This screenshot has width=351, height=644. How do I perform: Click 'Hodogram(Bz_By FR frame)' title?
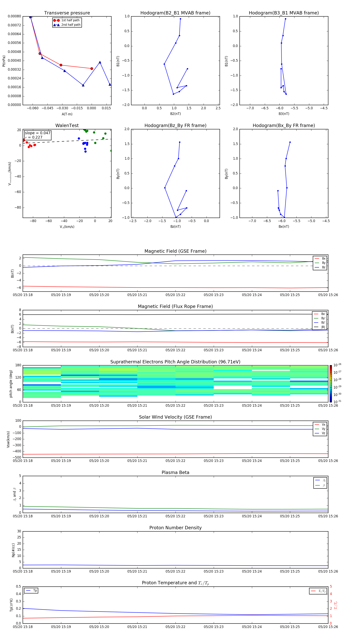[175, 125]
